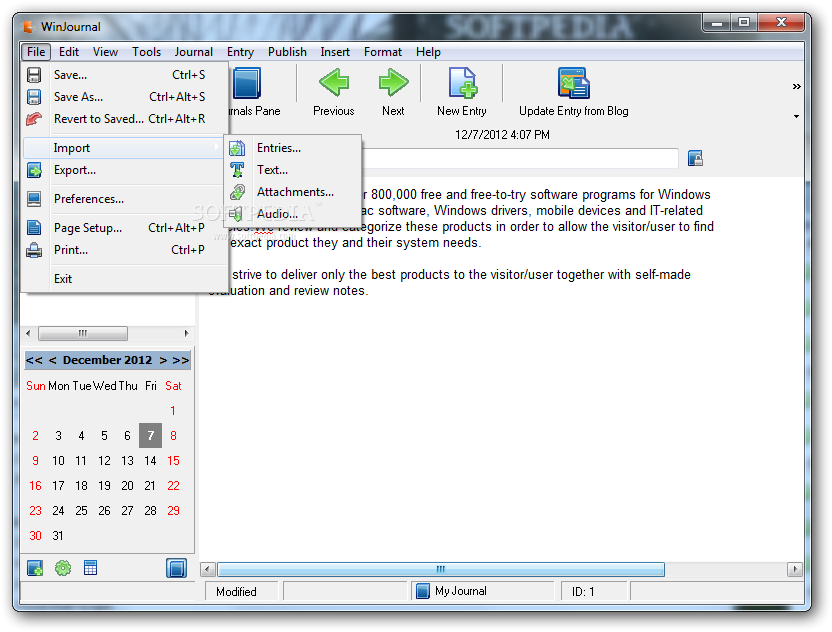Click the new journal icon below the calendar
The image size is (832, 632).
(35, 568)
